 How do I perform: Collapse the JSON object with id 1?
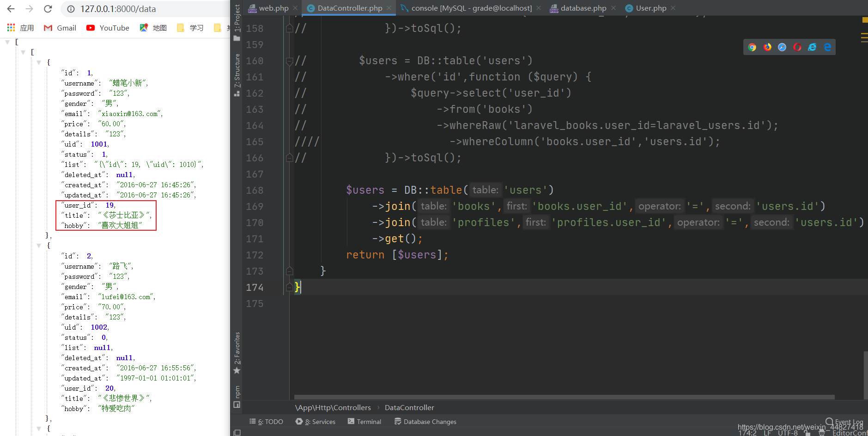point(39,62)
